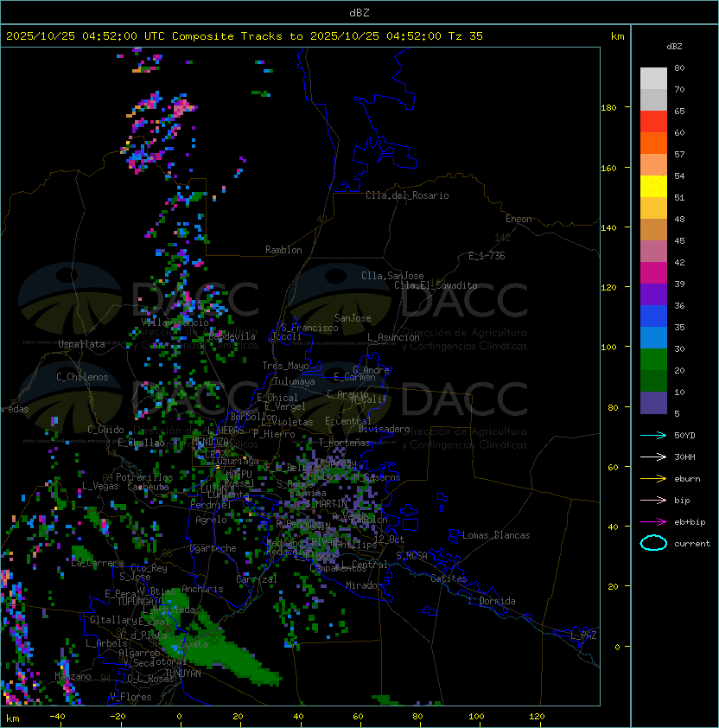Click the 'dBZ' title at top center
719x728 pixels.
(359, 13)
